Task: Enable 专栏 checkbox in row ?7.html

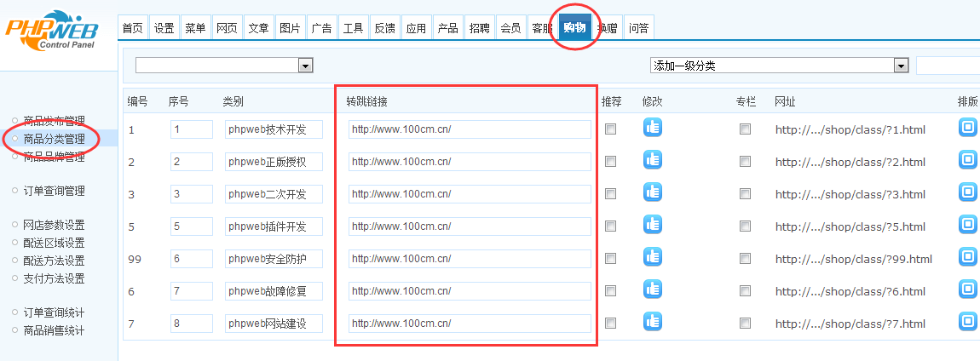Action: [x=745, y=324]
